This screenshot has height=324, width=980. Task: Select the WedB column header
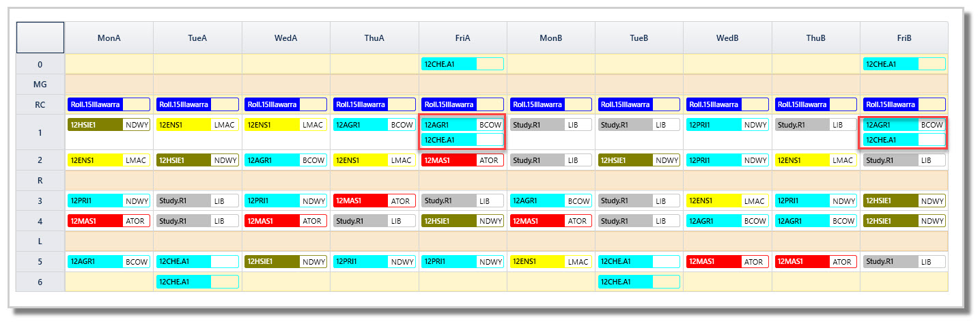point(727,38)
